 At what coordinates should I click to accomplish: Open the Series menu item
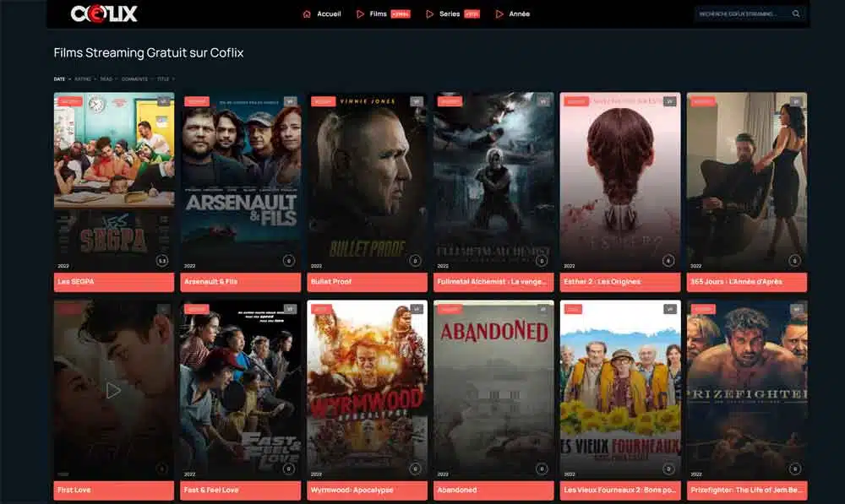click(450, 14)
